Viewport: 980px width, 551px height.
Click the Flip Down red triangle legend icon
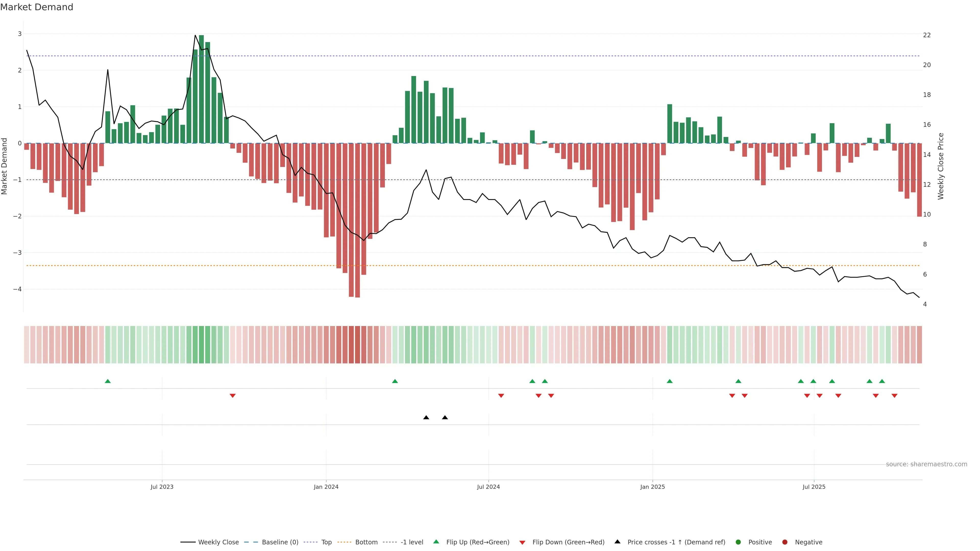[522, 542]
